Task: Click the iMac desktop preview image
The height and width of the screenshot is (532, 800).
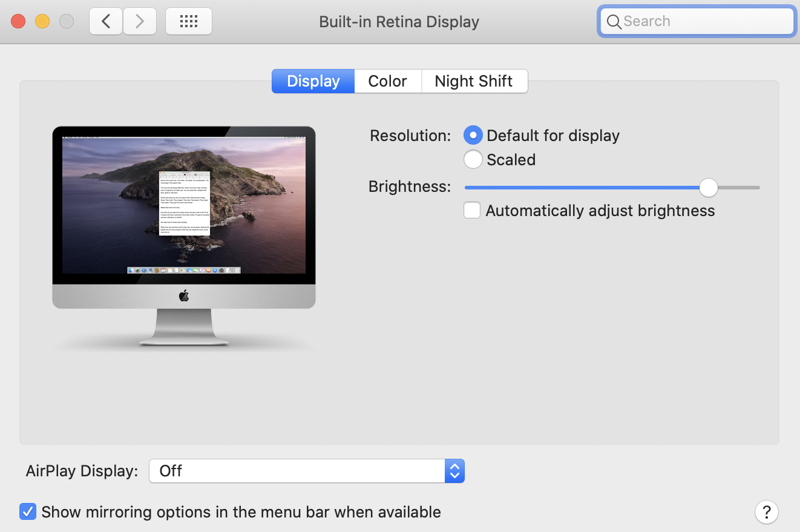Action: click(x=184, y=206)
